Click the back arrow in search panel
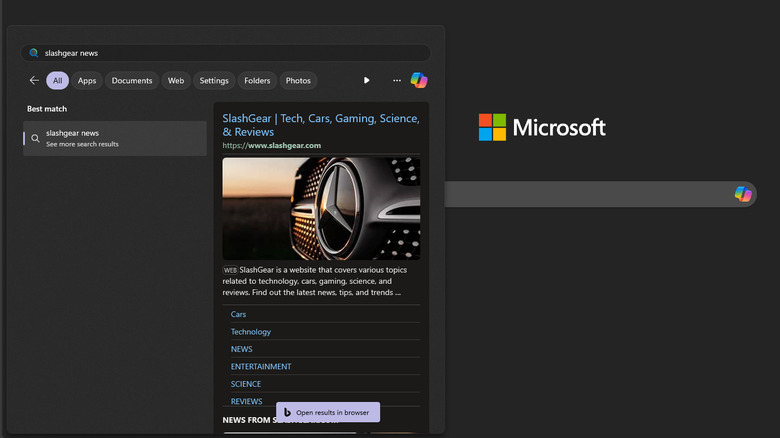The height and width of the screenshot is (438, 780). coord(34,81)
